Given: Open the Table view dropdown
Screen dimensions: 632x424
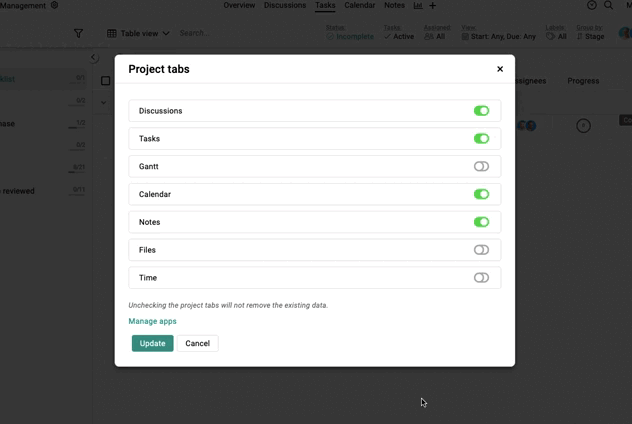Looking at the screenshot, I should pyautogui.click(x=138, y=33).
